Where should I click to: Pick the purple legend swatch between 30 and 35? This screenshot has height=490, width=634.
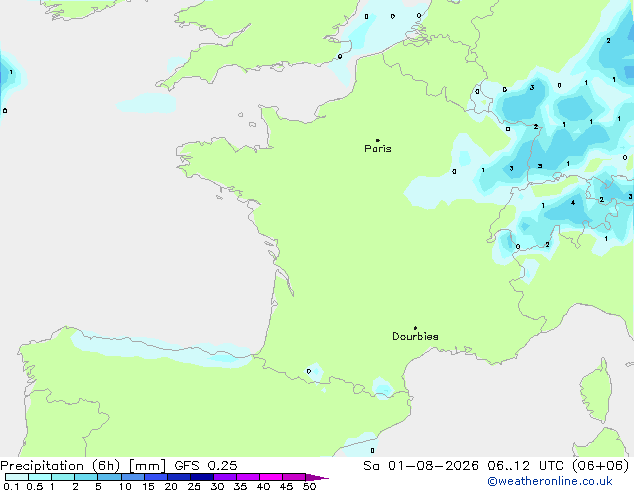point(225,477)
